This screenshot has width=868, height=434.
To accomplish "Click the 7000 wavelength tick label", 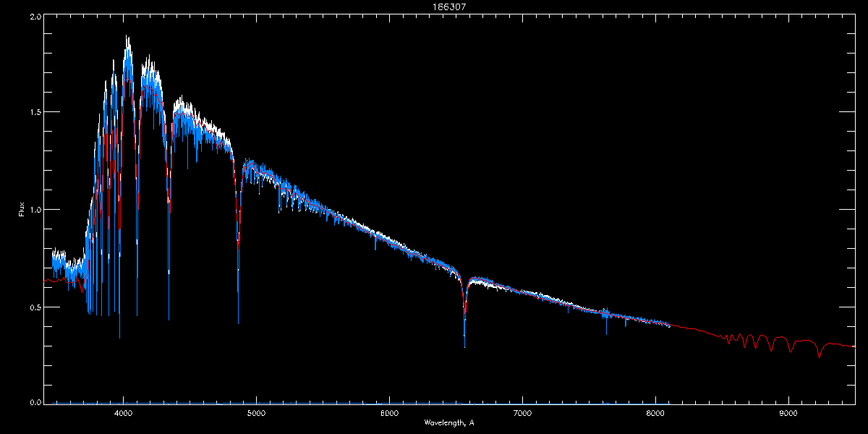I will click(x=522, y=414).
